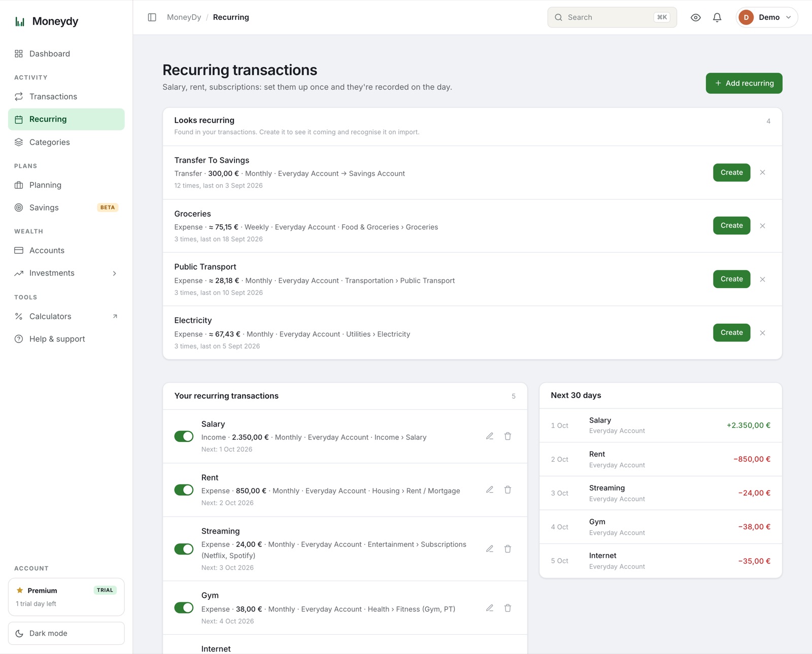Delete the Rent recurring transaction
The height and width of the screenshot is (654, 812).
click(x=507, y=490)
